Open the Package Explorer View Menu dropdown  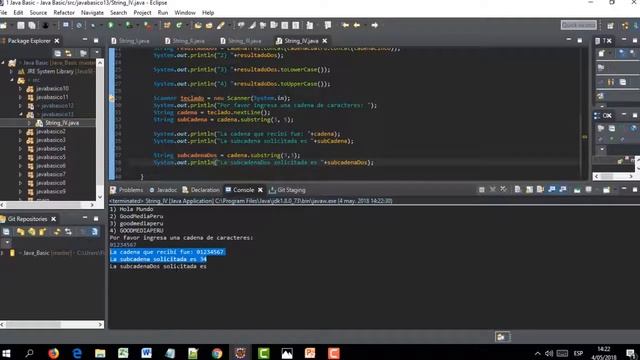97,53
